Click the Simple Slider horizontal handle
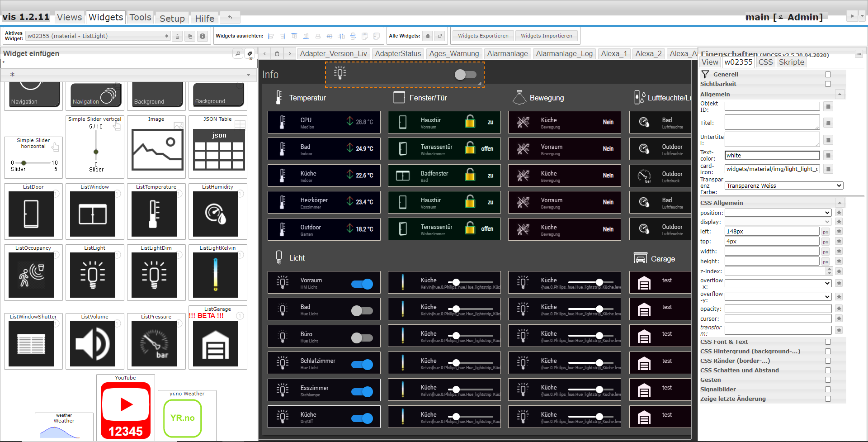 24,163
